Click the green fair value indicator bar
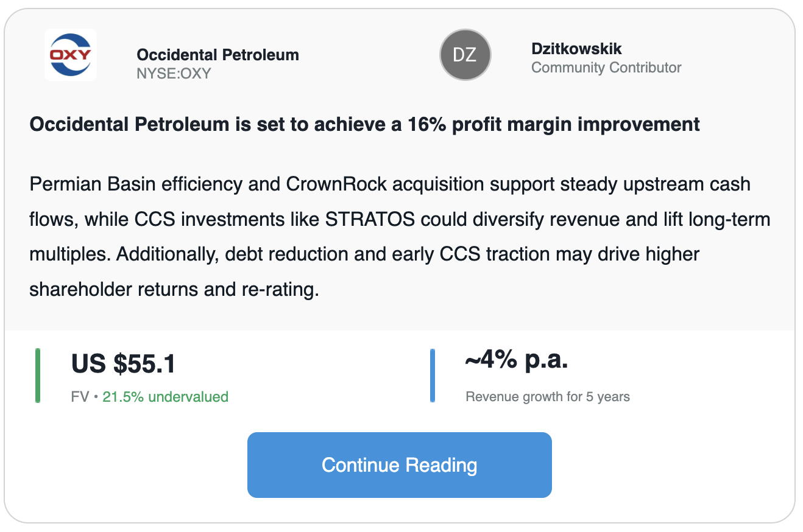This screenshot has width=803, height=532. [x=38, y=376]
